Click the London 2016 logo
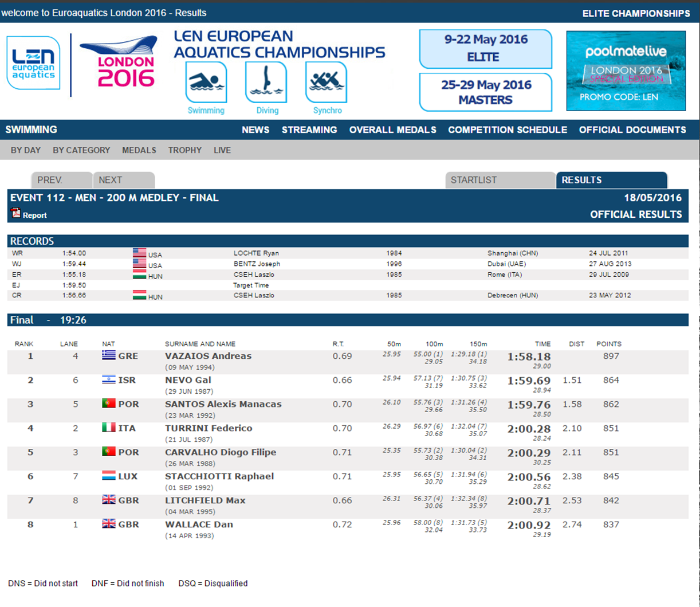The width and height of the screenshot is (700, 607). coord(119,62)
